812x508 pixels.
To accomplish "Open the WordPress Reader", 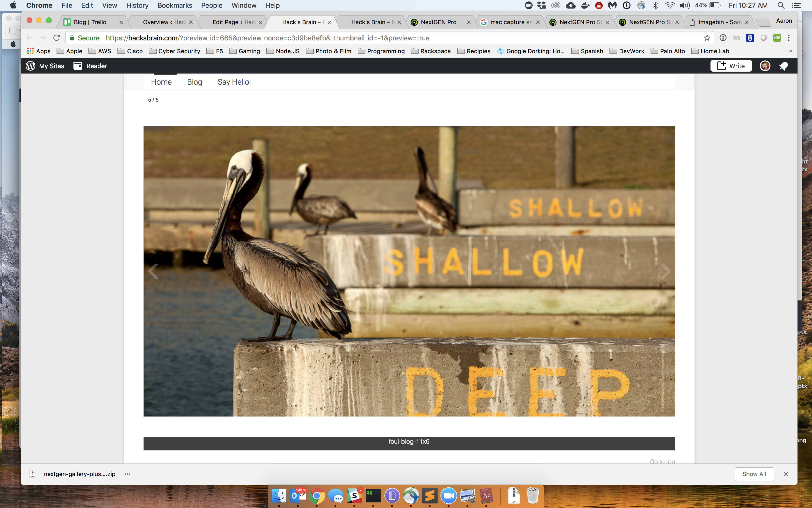I will click(90, 66).
